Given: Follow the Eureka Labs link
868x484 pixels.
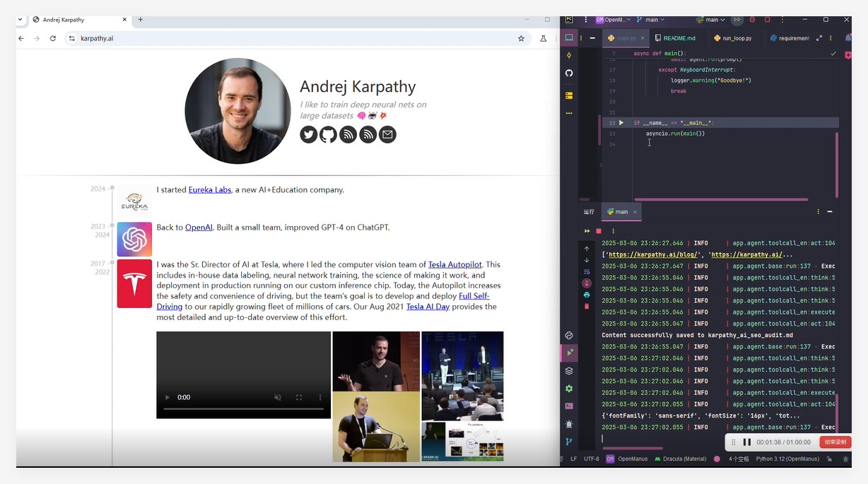Looking at the screenshot, I should [209, 189].
